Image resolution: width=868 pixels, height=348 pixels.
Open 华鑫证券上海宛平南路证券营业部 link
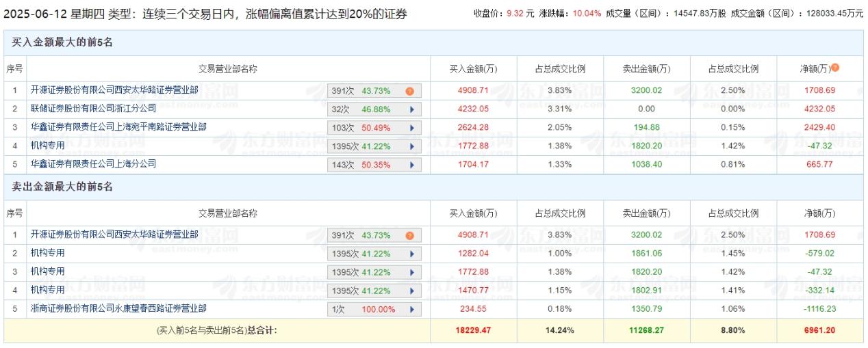[x=118, y=127]
